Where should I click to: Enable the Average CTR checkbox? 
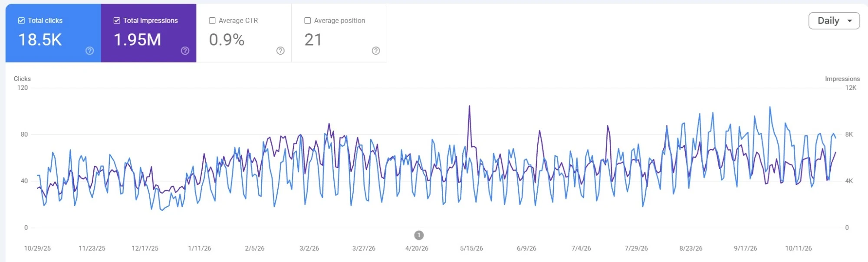tap(212, 20)
